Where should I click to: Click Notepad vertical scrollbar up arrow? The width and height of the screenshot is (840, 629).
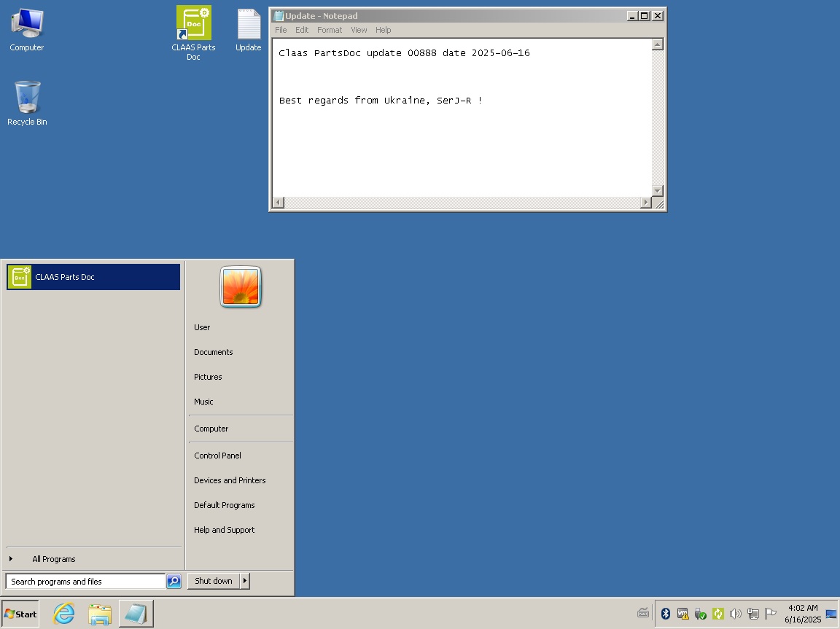coord(657,44)
